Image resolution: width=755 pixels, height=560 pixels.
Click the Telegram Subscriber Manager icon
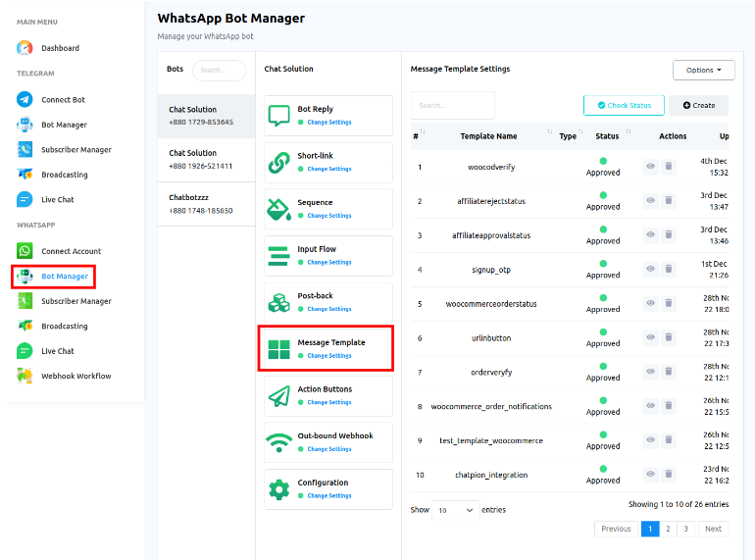click(x=25, y=149)
